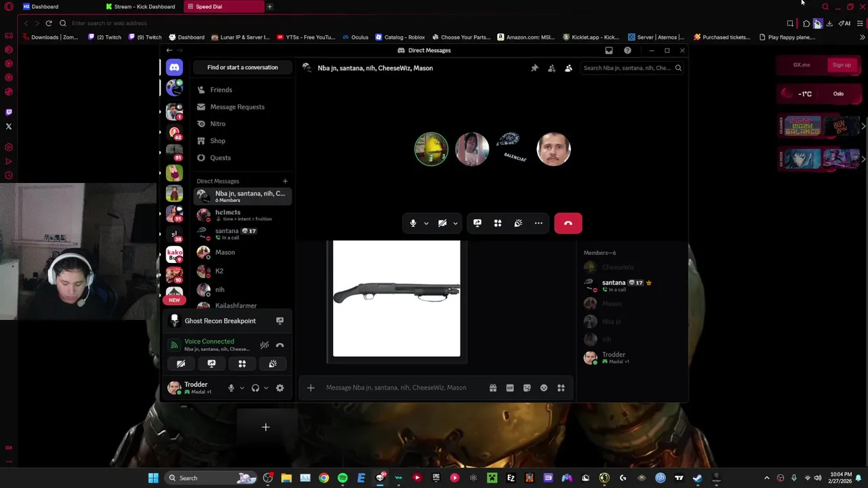Click the Sign up button on Speed Dial

click(842, 65)
